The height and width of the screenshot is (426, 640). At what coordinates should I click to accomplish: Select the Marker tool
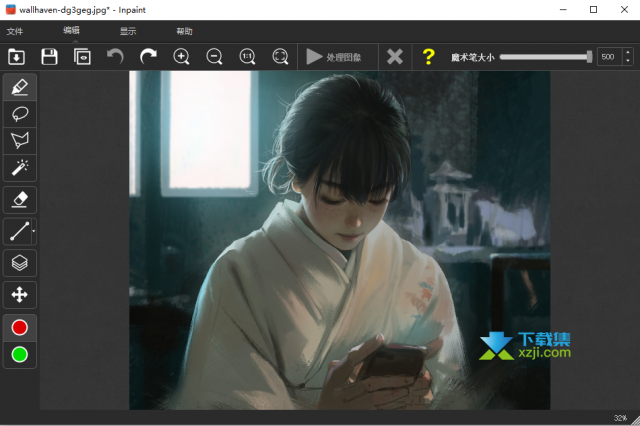20,87
